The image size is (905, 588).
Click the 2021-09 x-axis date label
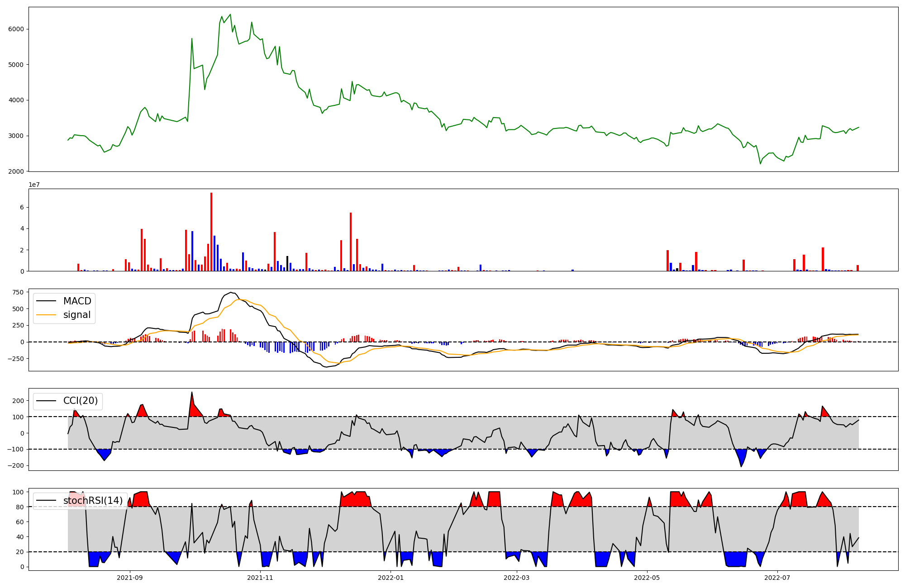tap(130, 577)
